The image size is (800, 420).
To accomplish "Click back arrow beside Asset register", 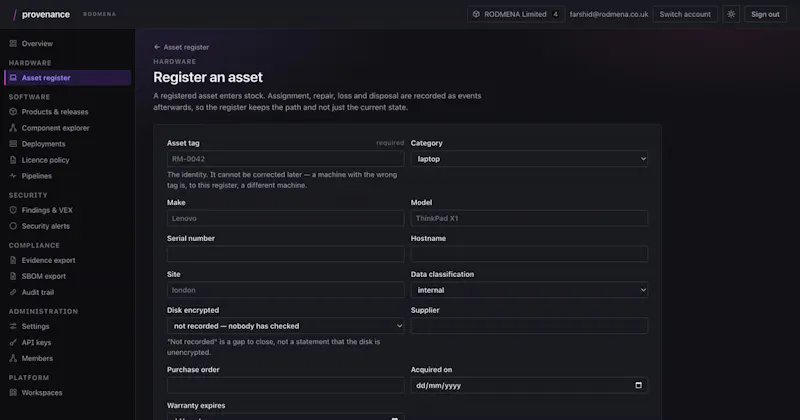I will [157, 47].
